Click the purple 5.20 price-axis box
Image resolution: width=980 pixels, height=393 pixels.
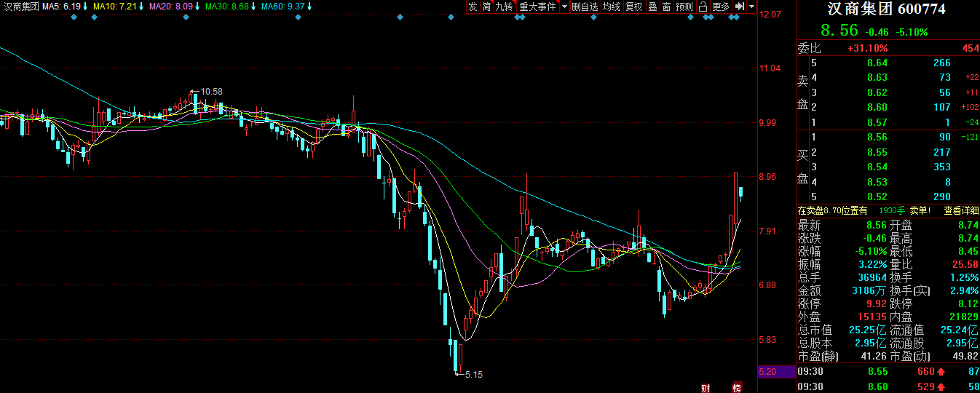777,371
